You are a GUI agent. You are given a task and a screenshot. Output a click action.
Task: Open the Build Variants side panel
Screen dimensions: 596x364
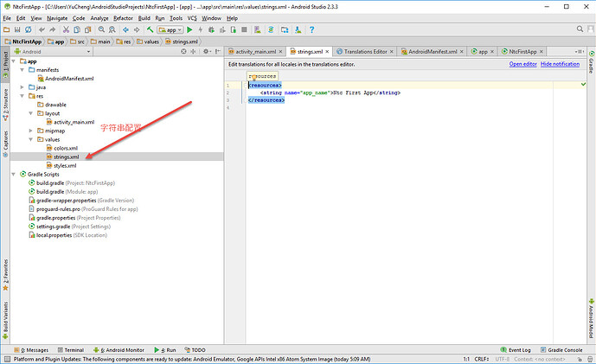pyautogui.click(x=5, y=320)
